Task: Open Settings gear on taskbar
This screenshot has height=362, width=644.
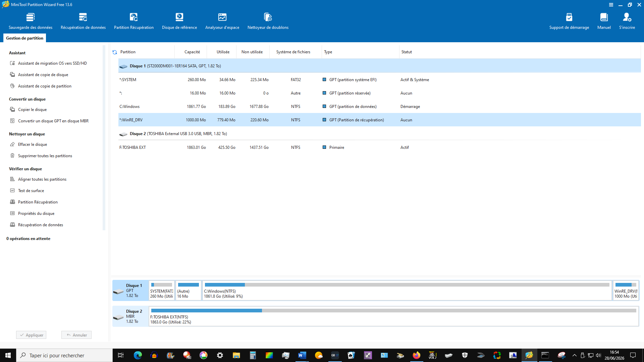Action: 220,355
